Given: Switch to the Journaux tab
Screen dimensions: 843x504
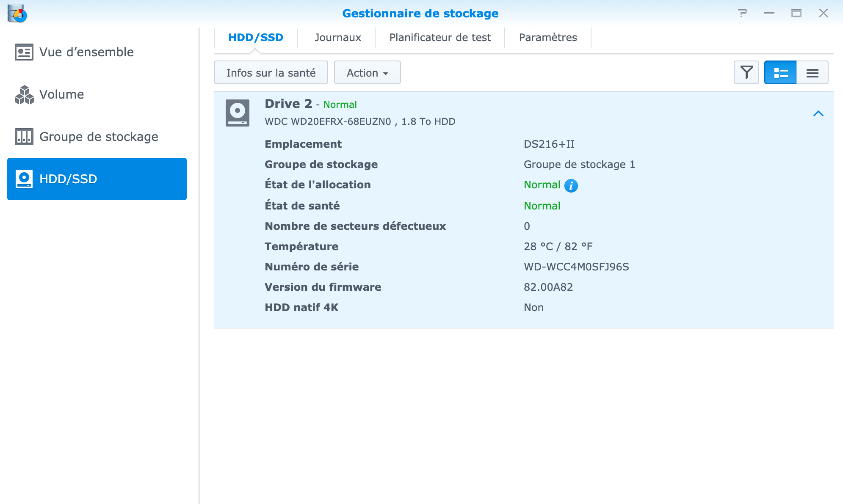Looking at the screenshot, I should click(x=337, y=37).
